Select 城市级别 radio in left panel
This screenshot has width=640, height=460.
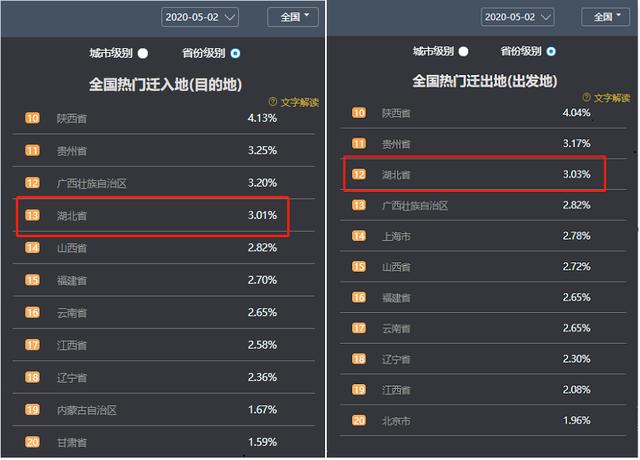143,53
